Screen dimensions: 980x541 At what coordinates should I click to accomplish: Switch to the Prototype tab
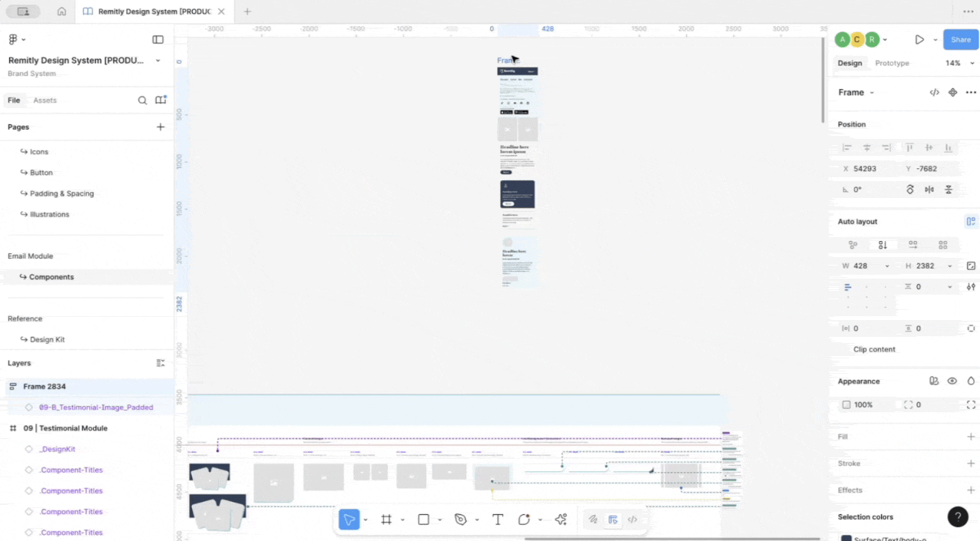[x=892, y=63]
